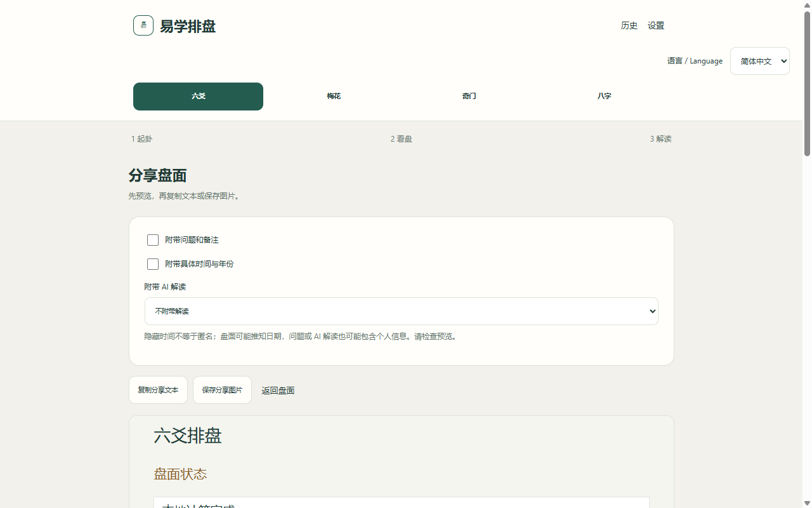Image resolution: width=812 pixels, height=508 pixels.
Task: Open the 历史 history page
Action: (x=629, y=25)
